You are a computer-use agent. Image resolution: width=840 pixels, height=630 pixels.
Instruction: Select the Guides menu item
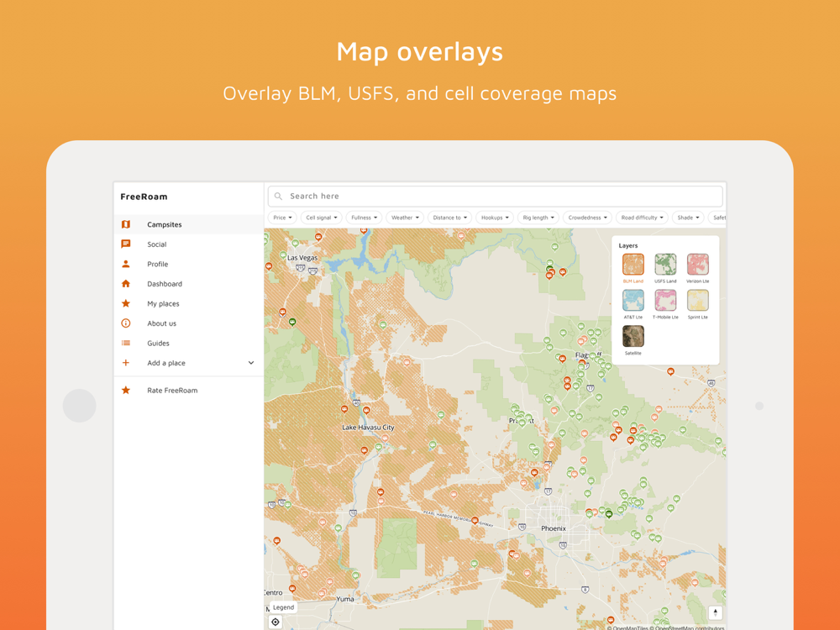coord(189,344)
